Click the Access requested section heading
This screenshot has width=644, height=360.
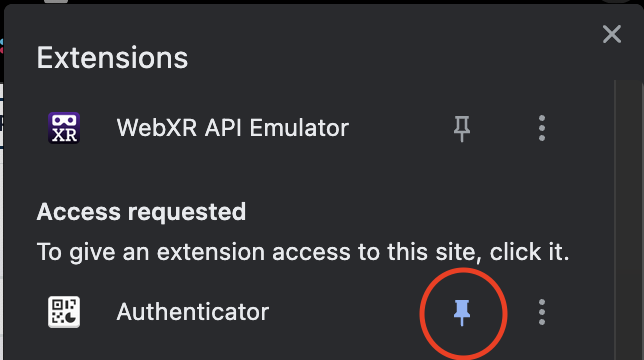(141, 212)
